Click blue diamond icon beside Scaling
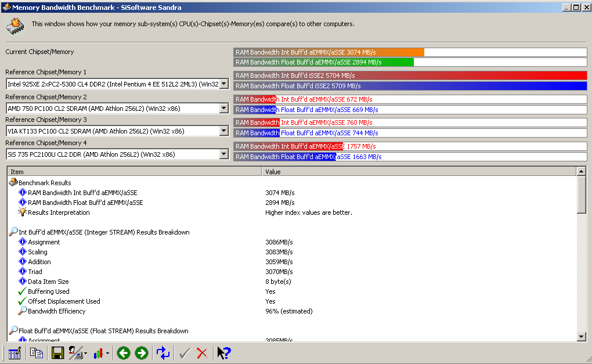The height and width of the screenshot is (364, 592). (x=23, y=251)
